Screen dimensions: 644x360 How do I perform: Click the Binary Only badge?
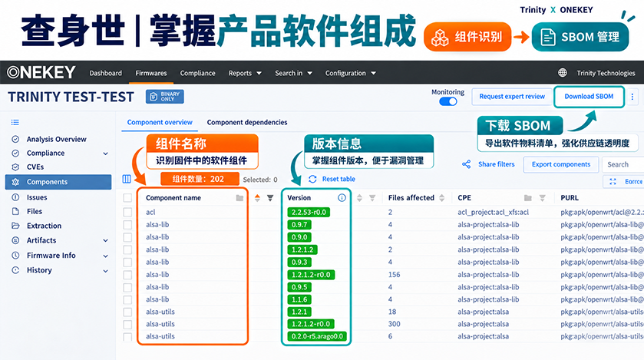pyautogui.click(x=165, y=97)
